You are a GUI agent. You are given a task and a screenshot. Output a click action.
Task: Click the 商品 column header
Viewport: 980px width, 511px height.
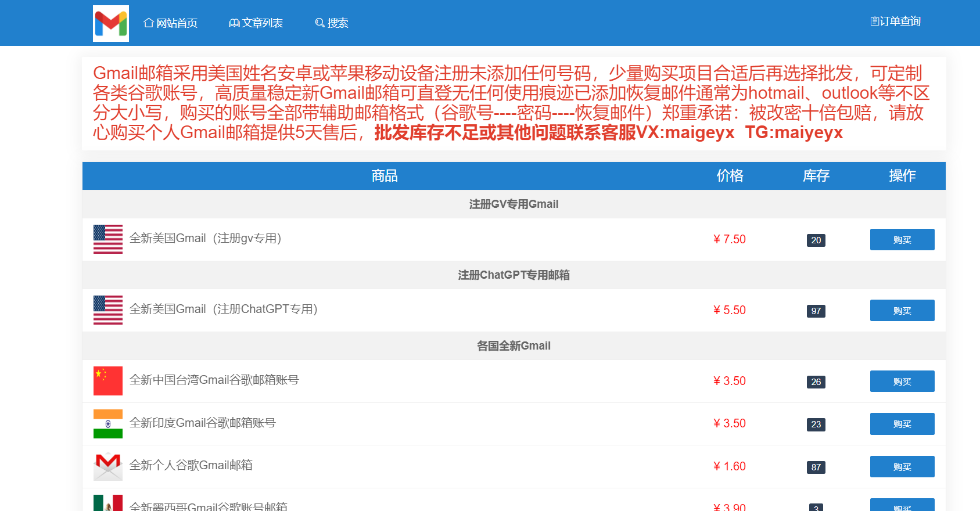coord(385,176)
